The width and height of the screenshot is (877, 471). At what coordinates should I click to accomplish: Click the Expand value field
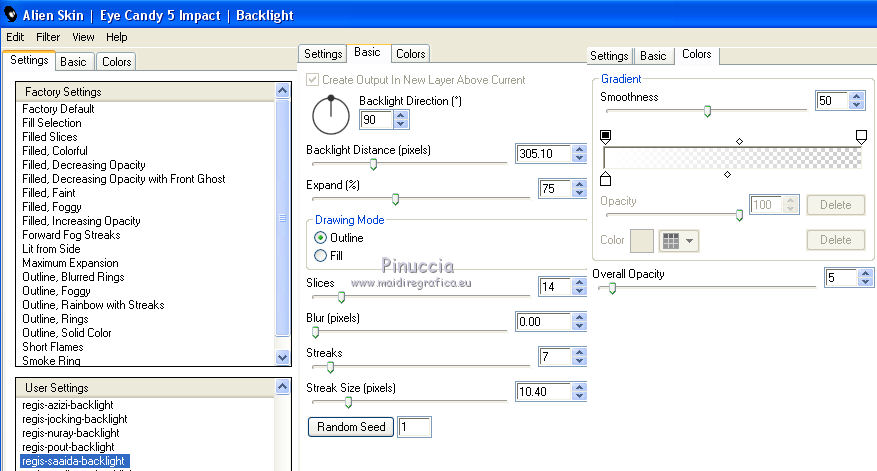click(x=555, y=189)
